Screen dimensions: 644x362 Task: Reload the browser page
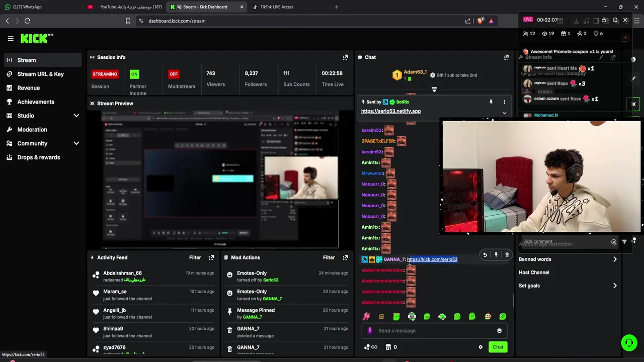27,21
